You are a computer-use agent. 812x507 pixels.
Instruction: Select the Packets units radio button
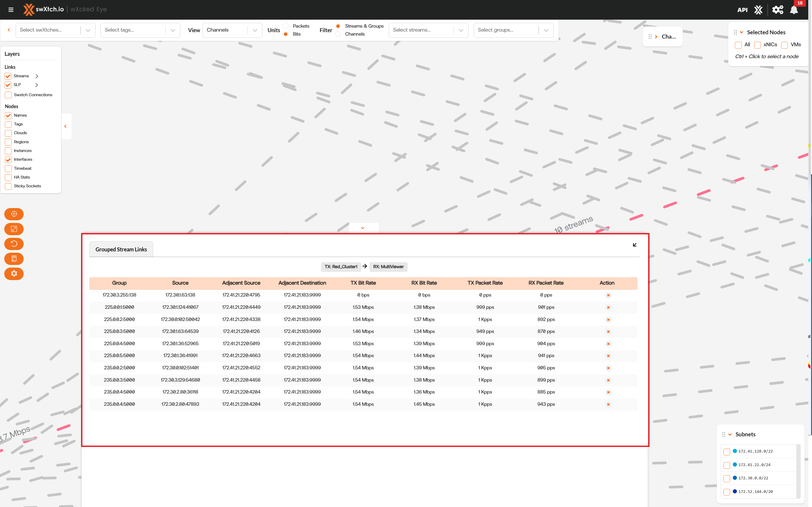click(286, 26)
